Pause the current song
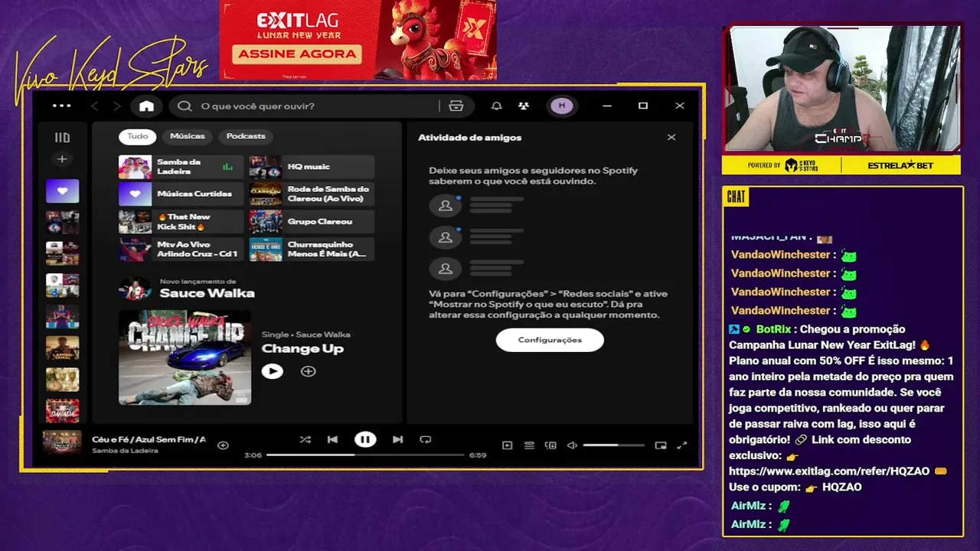This screenshot has height=551, width=980. coord(365,439)
